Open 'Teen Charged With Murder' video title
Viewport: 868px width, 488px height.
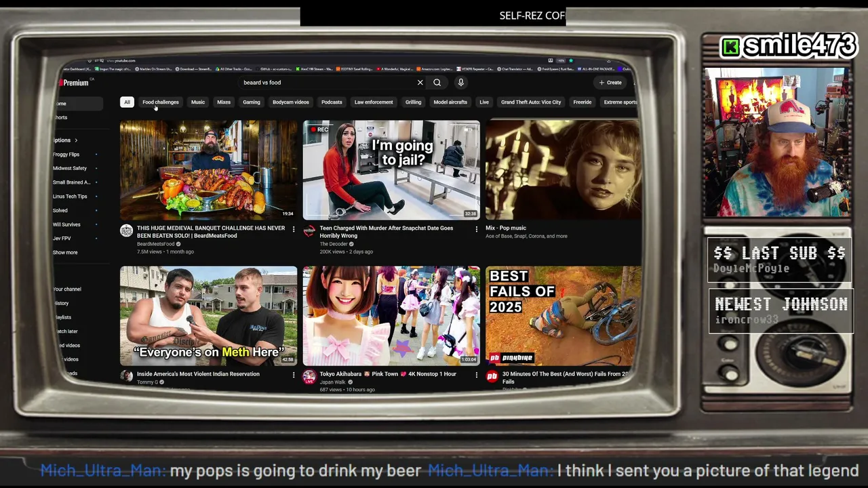click(387, 232)
